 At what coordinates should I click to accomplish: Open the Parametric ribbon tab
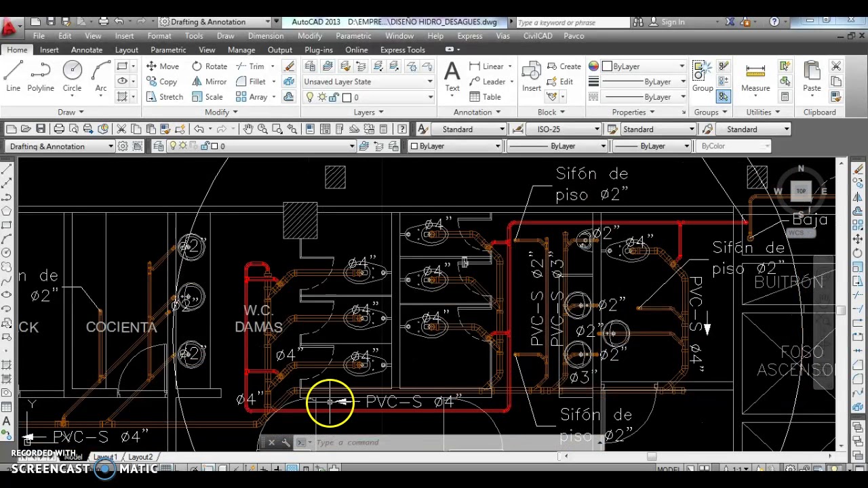[x=168, y=49]
